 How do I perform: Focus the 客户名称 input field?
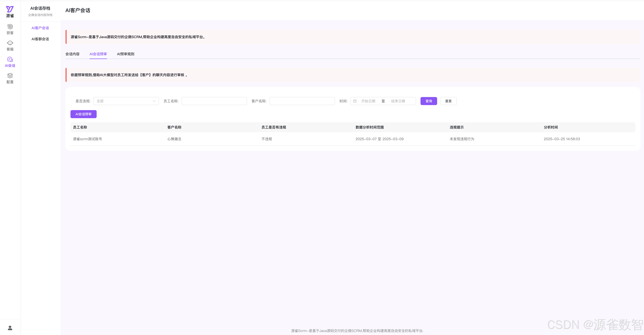click(x=302, y=101)
